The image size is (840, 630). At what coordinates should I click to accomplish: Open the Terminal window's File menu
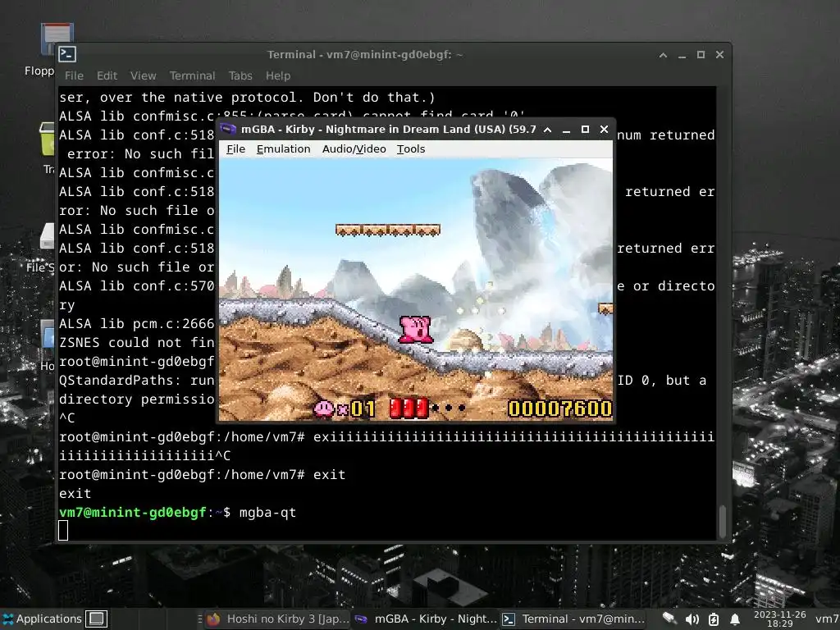coord(74,75)
